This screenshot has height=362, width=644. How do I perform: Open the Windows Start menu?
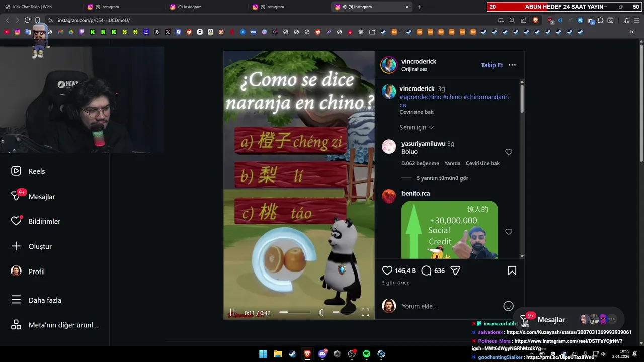(x=263, y=354)
